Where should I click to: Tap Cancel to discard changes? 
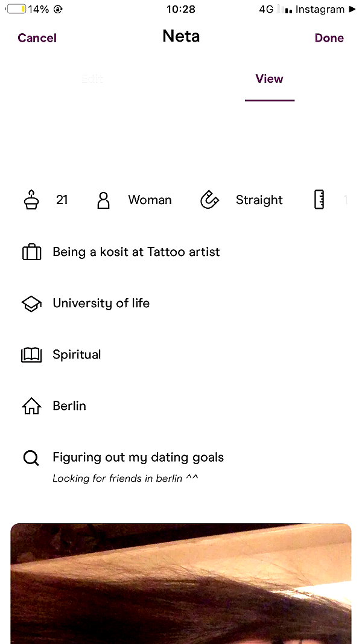coord(37,38)
